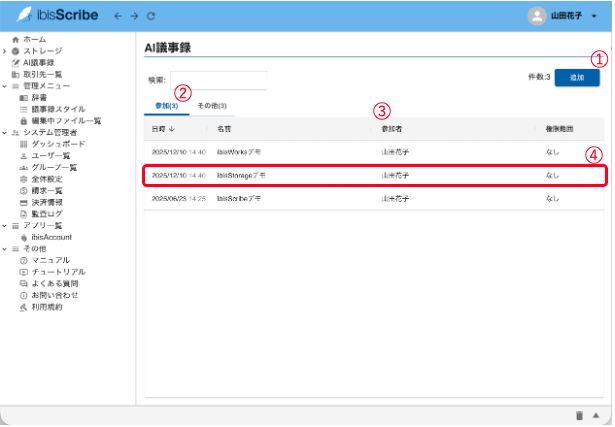Open ibisAccount in the app list
The width and height of the screenshot is (615, 427).
click(52, 237)
